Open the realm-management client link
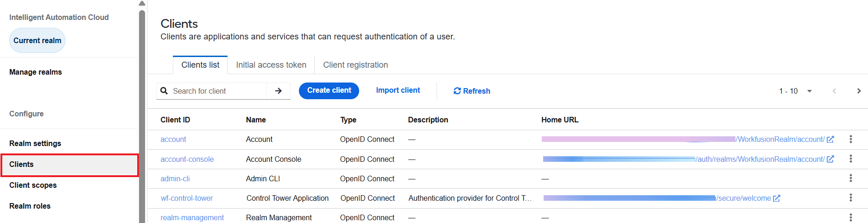The image size is (868, 223). (192, 217)
